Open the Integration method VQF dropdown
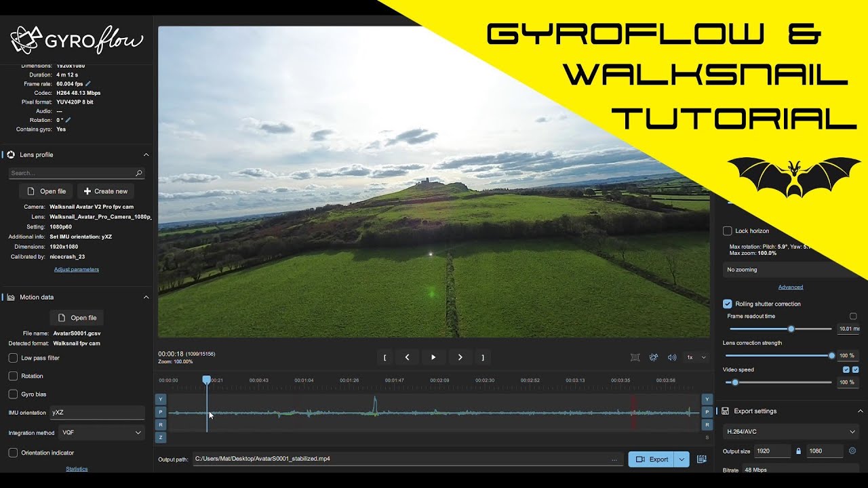Screen dimensions: 868x488 click(102, 432)
